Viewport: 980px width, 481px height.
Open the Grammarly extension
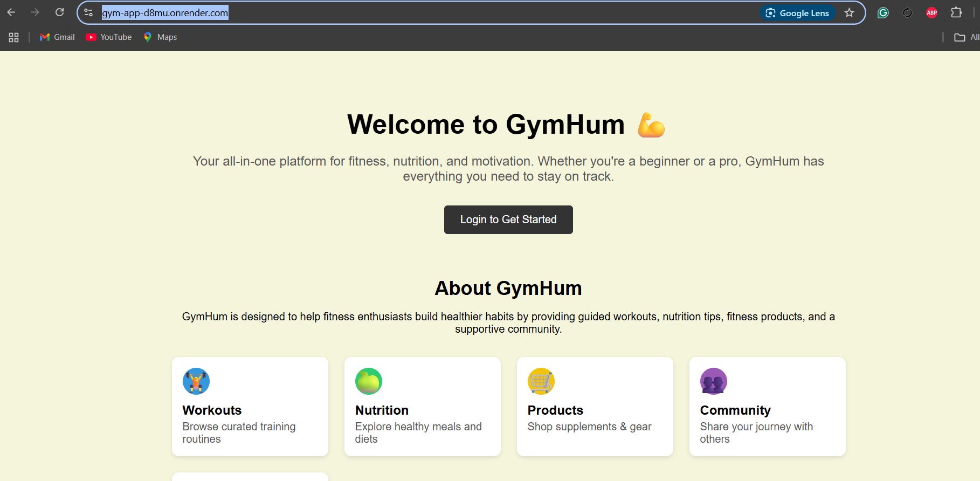[x=883, y=13]
